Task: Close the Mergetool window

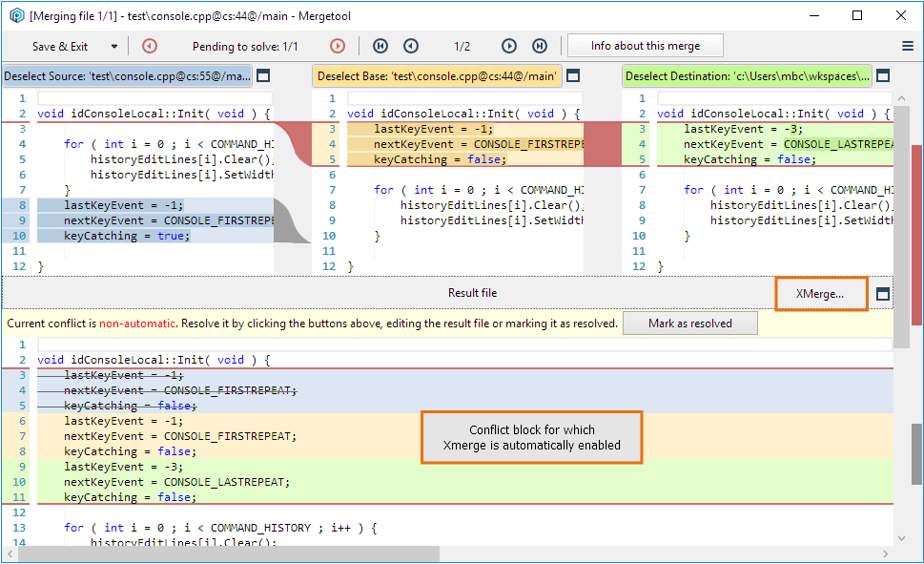Action: 901,16
